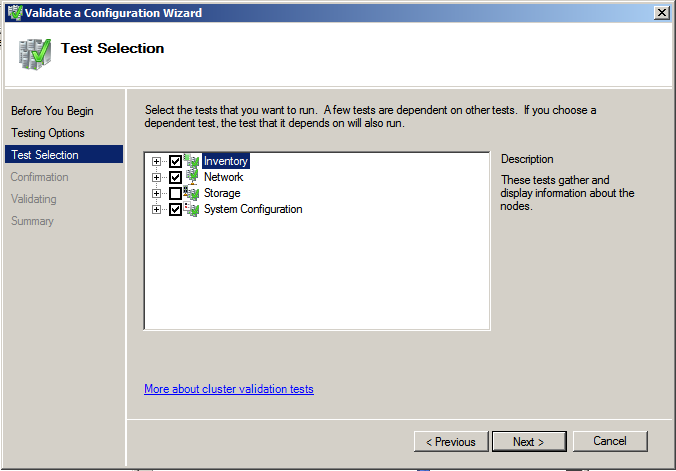This screenshot has width=676, height=471.
Task: Click the Network test category icon
Action: tap(192, 177)
